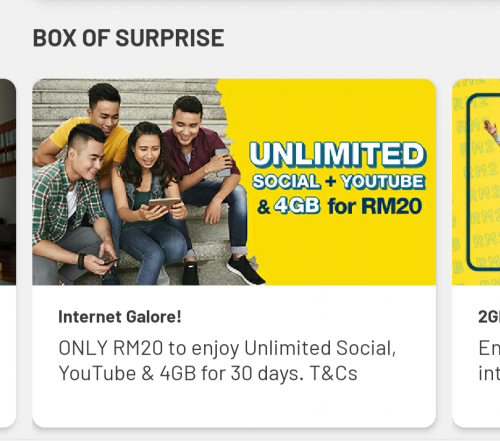Select the BOX OF SURPRISE section heading
This screenshot has height=441, width=500.
click(x=128, y=38)
